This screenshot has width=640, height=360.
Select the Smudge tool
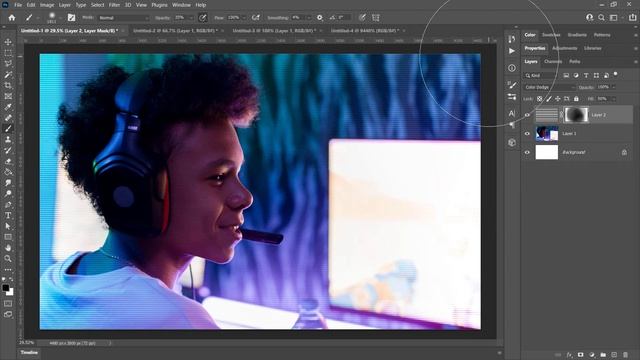click(8, 183)
